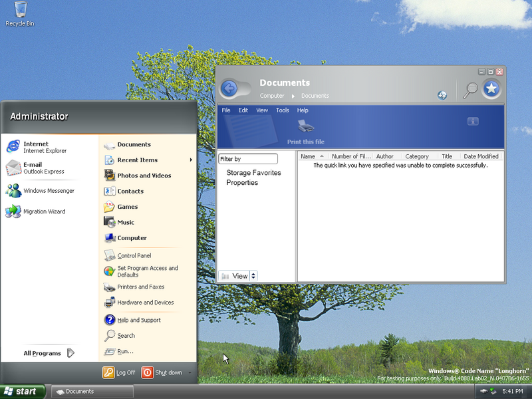Click the refresh icon near the address path
This screenshot has height=399, width=532.
(x=442, y=95)
